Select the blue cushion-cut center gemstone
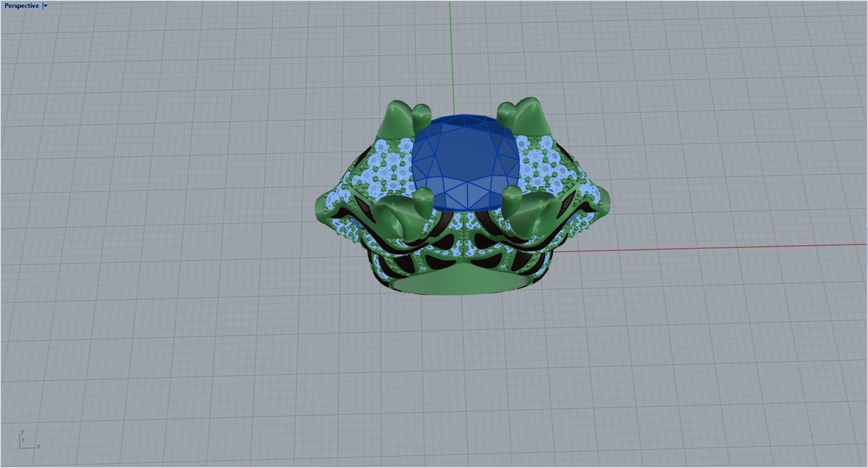868x468 pixels. pyautogui.click(x=467, y=162)
